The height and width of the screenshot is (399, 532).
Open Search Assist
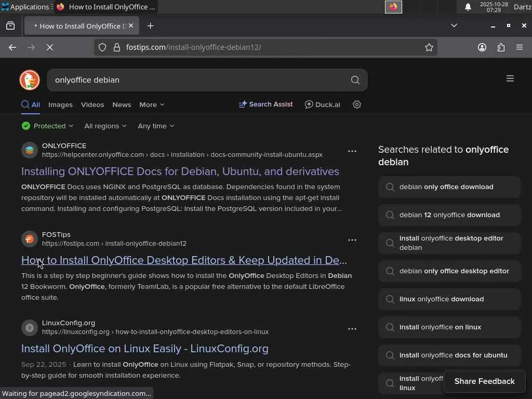[265, 104]
